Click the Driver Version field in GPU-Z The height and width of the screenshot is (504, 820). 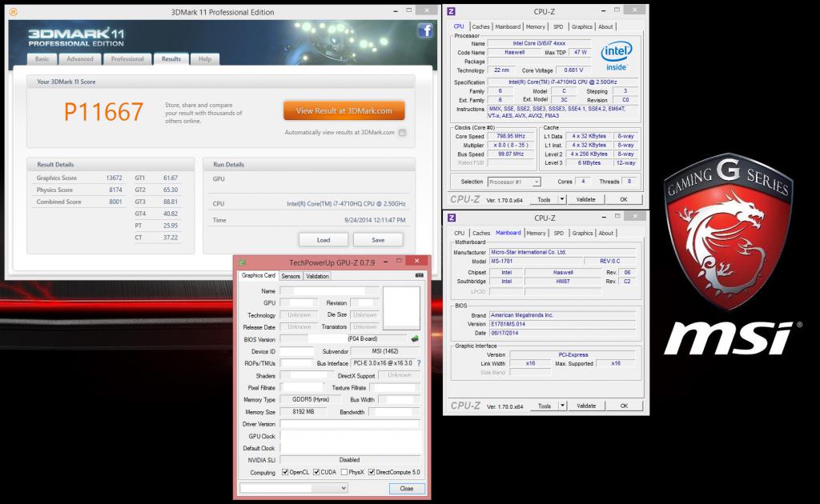click(349, 424)
